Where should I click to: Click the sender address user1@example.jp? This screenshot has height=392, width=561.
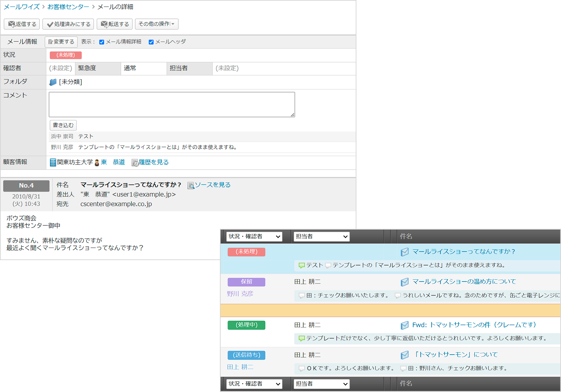pos(144,194)
